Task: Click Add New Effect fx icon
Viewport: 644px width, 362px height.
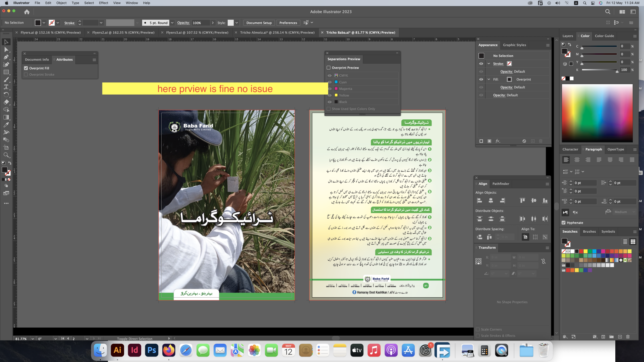Action: pos(498,141)
